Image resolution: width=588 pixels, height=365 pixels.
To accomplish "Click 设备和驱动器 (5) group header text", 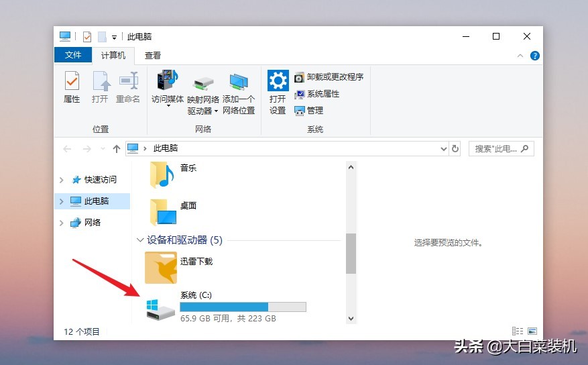I will click(184, 240).
